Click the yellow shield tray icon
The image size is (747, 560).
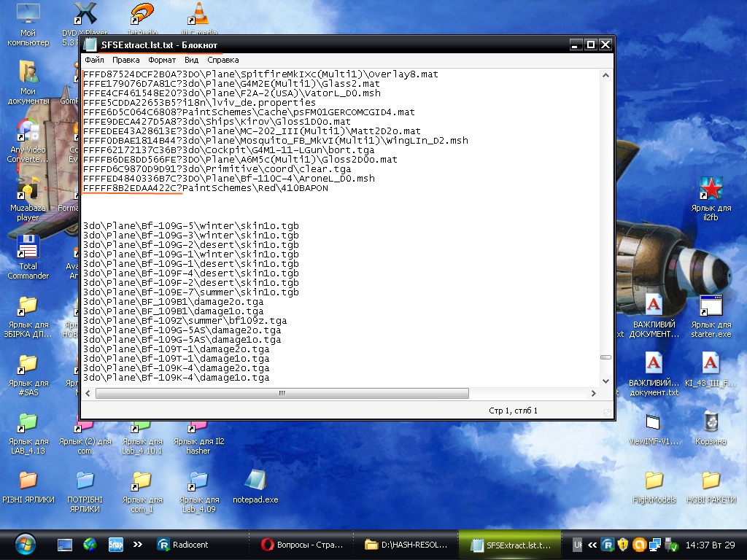(x=623, y=545)
